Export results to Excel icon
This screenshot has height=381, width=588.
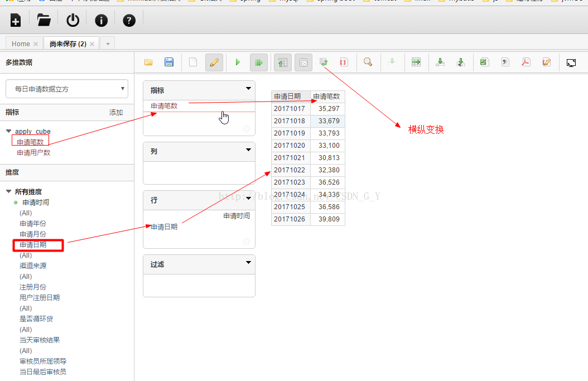[484, 62]
